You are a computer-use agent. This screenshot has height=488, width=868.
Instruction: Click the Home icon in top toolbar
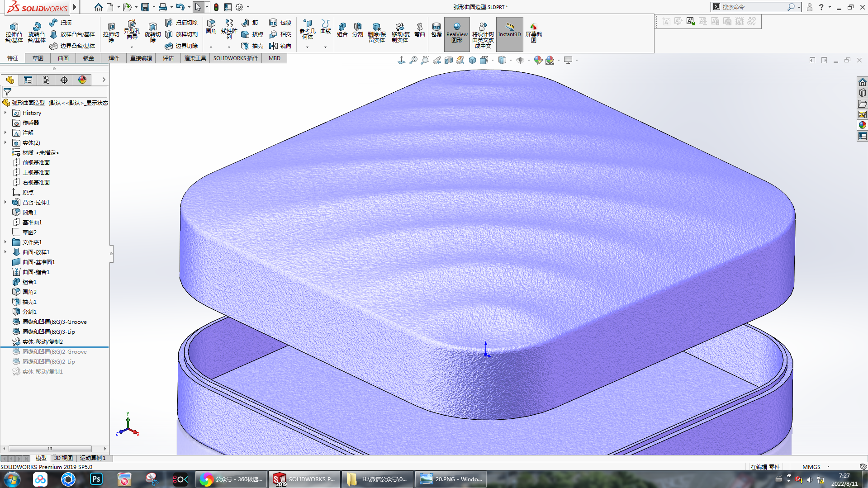point(98,7)
